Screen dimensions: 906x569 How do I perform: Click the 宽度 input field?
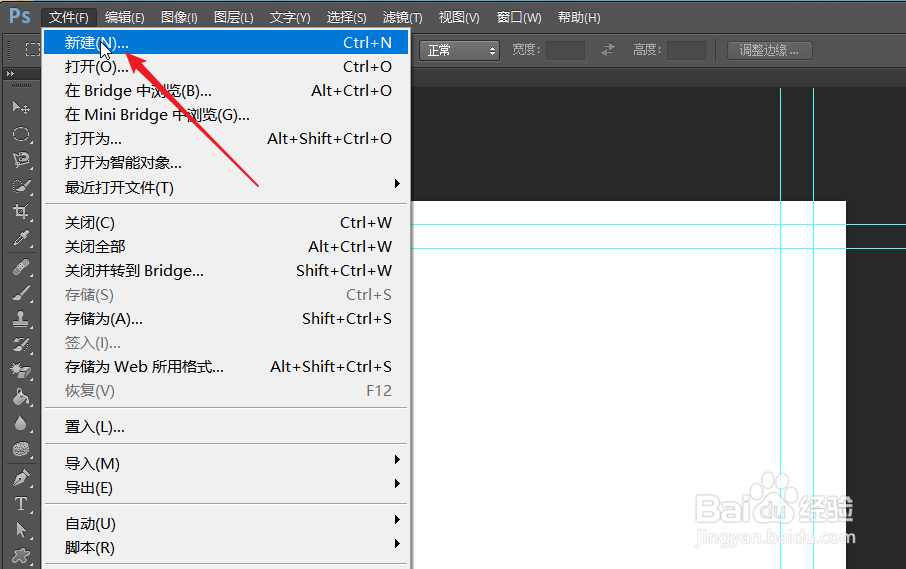pyautogui.click(x=565, y=50)
